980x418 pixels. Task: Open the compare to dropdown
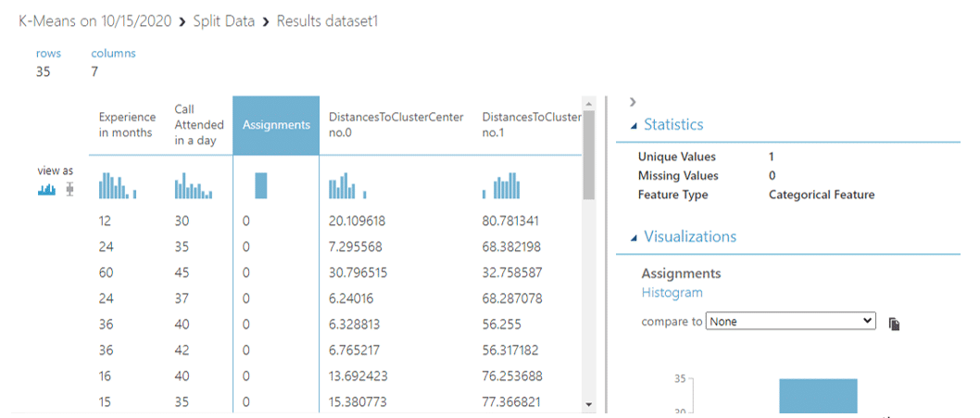pyautogui.click(x=790, y=321)
